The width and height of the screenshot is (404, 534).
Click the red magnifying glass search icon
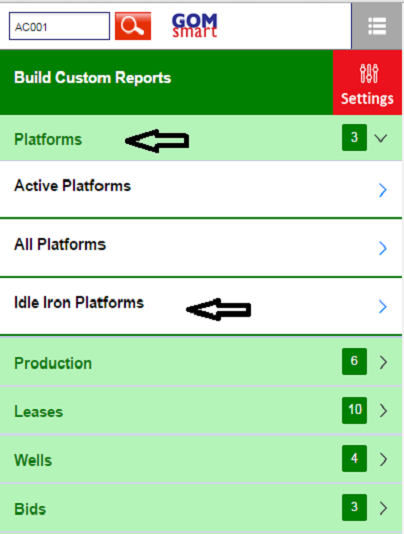coord(133,26)
